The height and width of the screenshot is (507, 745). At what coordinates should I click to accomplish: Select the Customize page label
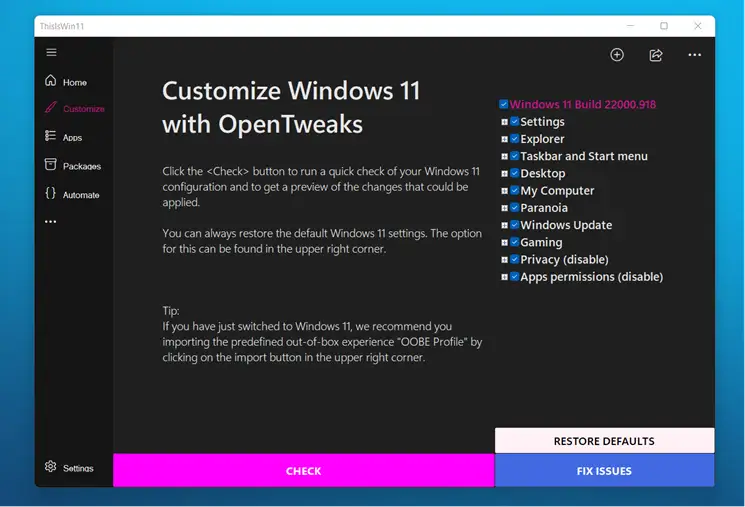[x=84, y=109]
